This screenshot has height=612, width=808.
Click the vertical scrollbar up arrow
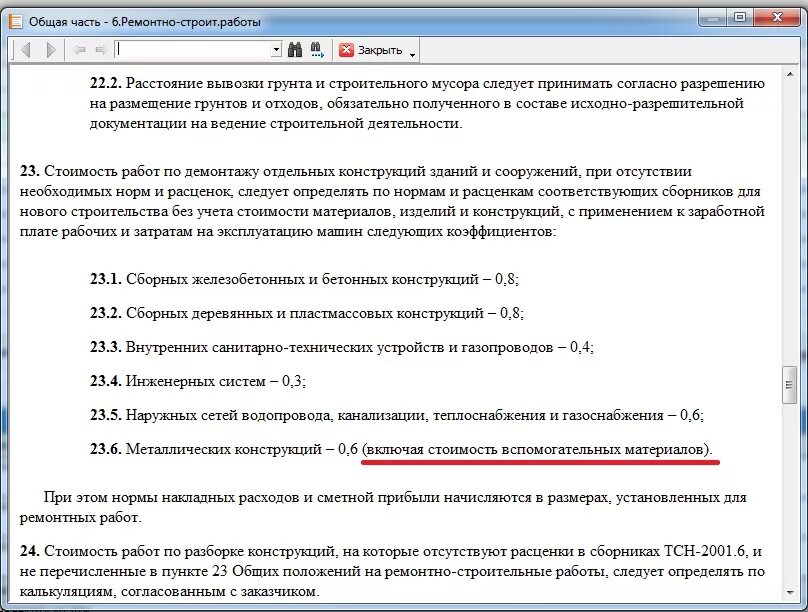[x=790, y=75]
